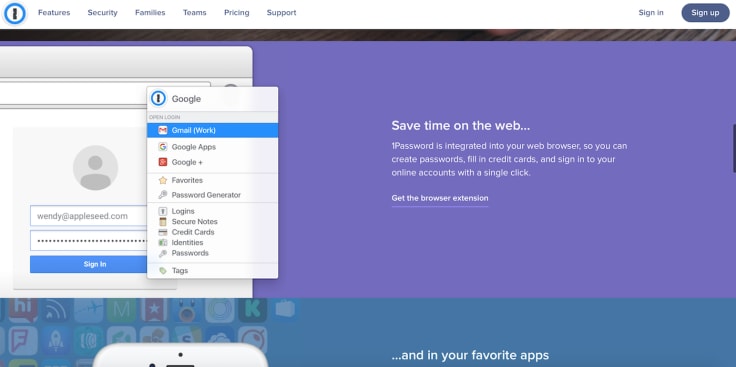Image resolution: width=736 pixels, height=367 pixels.
Task: Click the Favorites star icon
Action: tap(163, 180)
